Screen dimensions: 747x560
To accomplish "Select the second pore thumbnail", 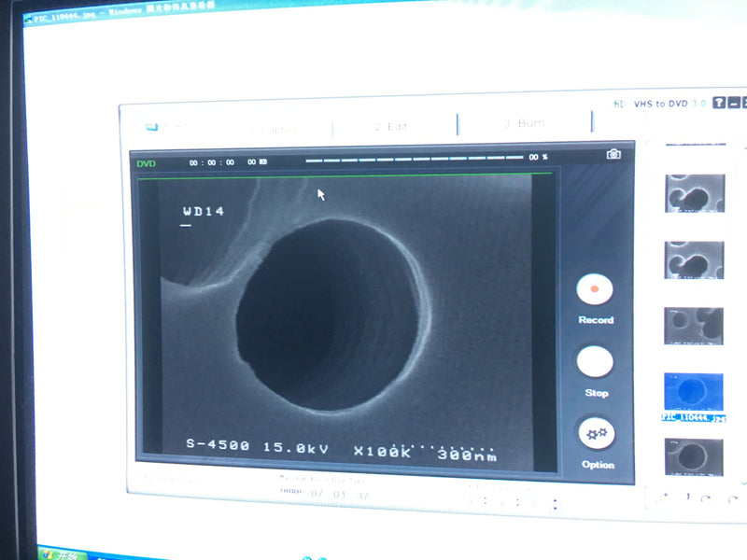I will click(x=694, y=260).
